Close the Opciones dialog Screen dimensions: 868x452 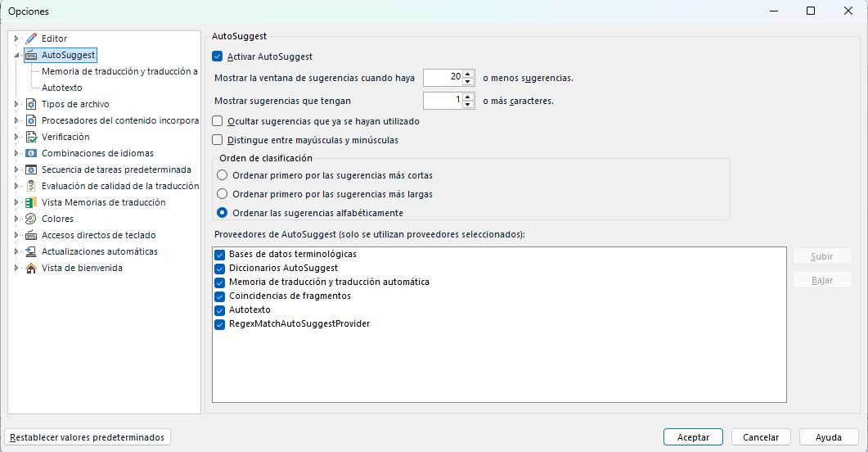pyautogui.click(x=848, y=11)
